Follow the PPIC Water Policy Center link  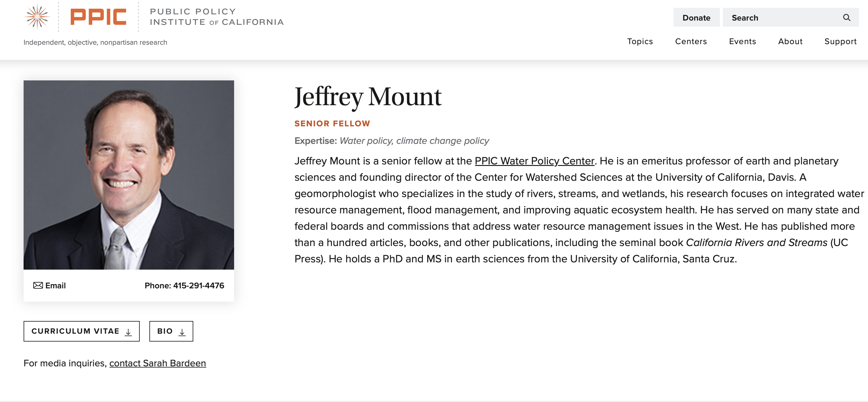tap(534, 161)
